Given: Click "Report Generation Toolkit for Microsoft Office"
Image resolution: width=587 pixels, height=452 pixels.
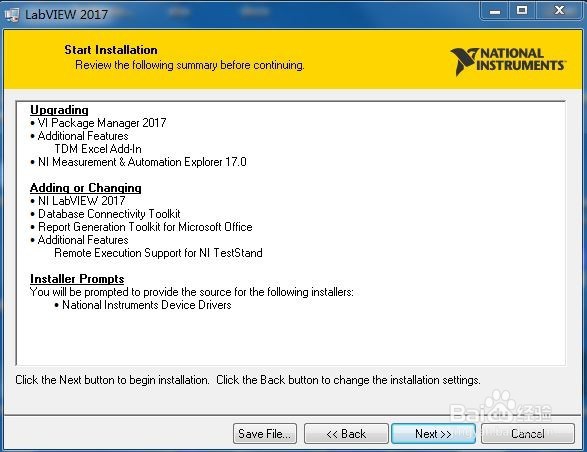Looking at the screenshot, I should [x=145, y=227].
